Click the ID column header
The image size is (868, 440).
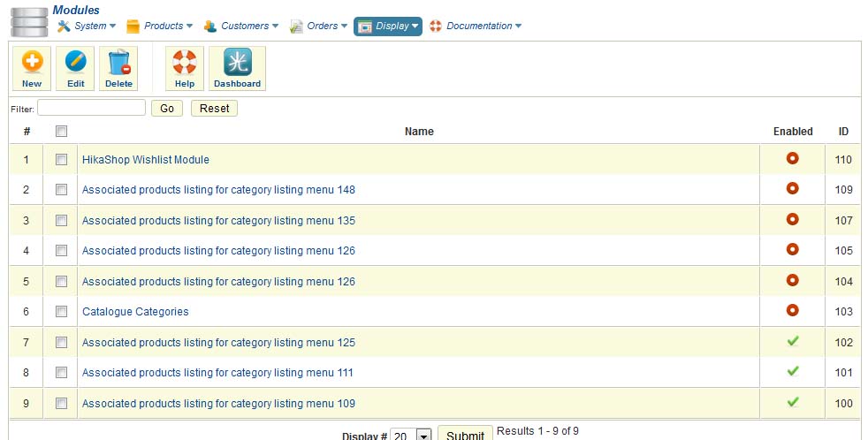tap(843, 131)
